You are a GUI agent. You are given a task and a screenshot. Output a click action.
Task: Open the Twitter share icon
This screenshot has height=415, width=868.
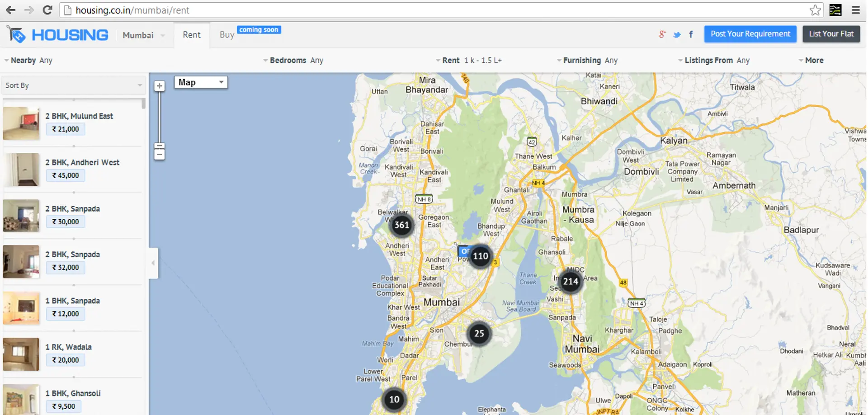click(677, 34)
